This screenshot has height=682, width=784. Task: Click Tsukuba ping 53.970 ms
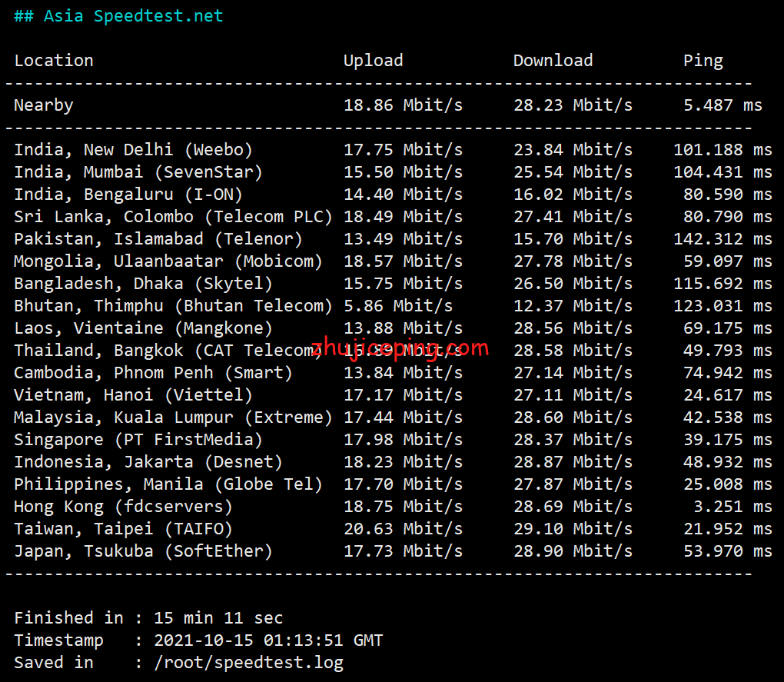[728, 551]
